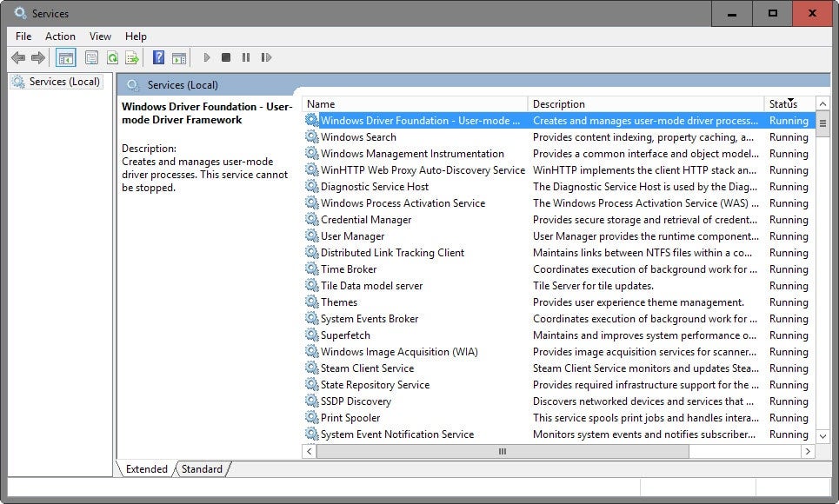Navigate forward using the Forward arrow icon
Screen dimensions: 839x504
37,57
